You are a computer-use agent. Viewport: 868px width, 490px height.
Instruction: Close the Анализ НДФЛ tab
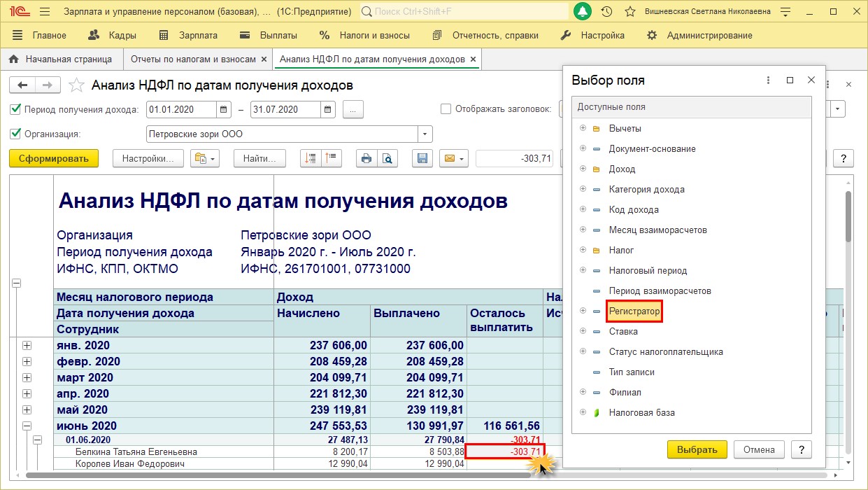point(474,59)
